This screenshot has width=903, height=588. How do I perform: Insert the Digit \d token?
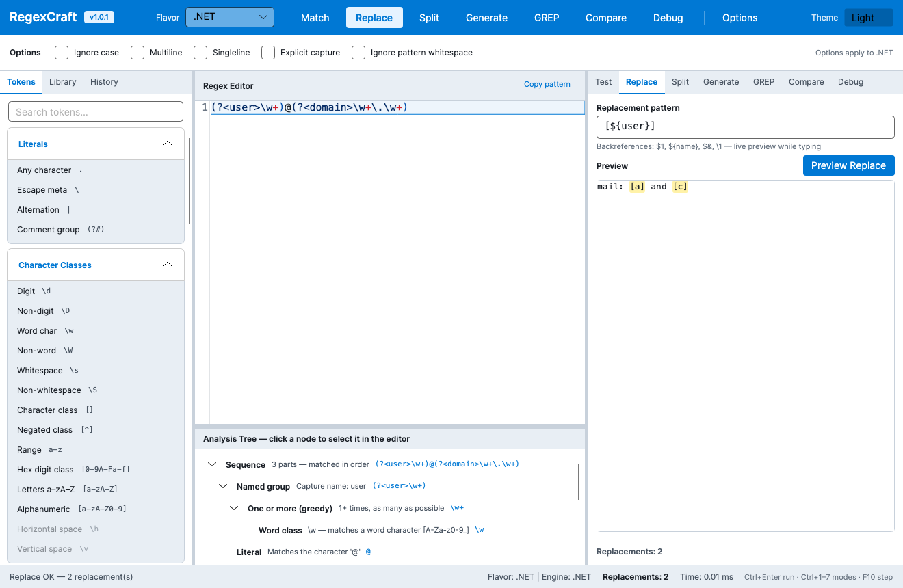click(x=96, y=291)
